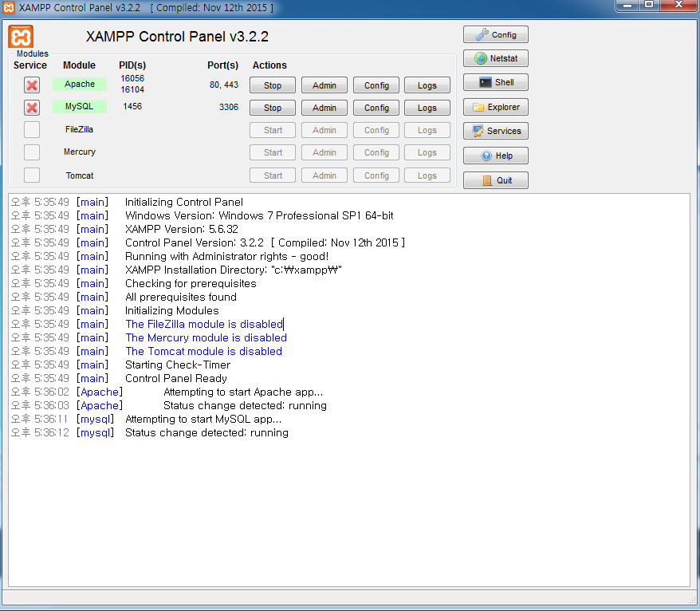Image resolution: width=700 pixels, height=611 pixels.
Task: Click Apache PID '16056'
Action: pos(132,79)
